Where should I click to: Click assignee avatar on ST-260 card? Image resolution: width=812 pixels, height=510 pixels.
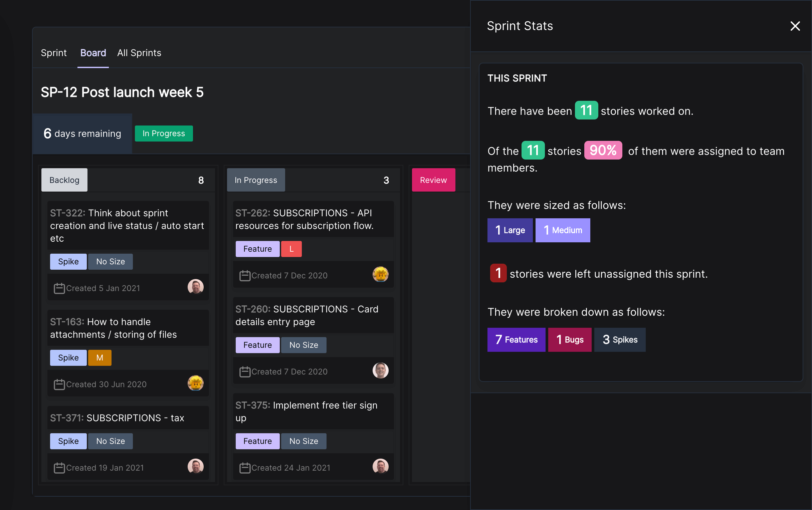[380, 370]
